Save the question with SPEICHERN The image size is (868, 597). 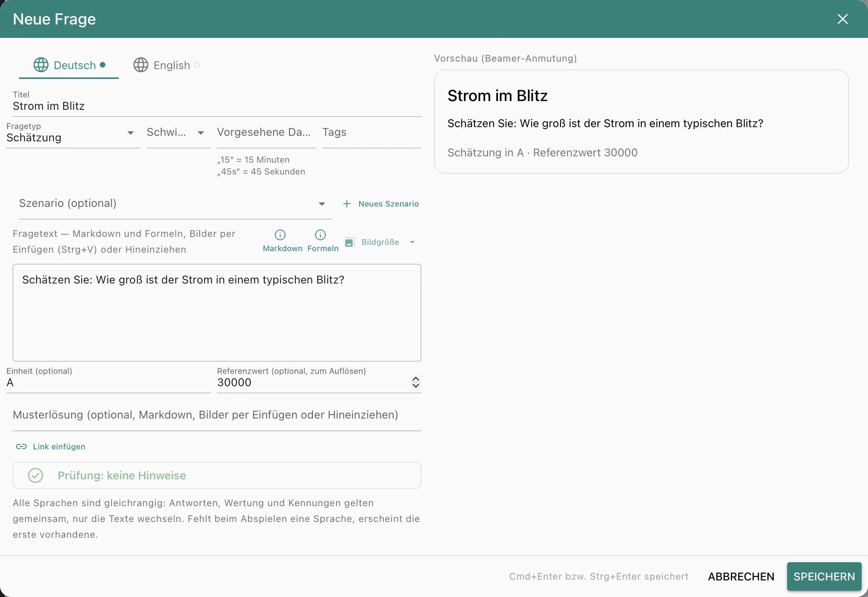point(824,576)
